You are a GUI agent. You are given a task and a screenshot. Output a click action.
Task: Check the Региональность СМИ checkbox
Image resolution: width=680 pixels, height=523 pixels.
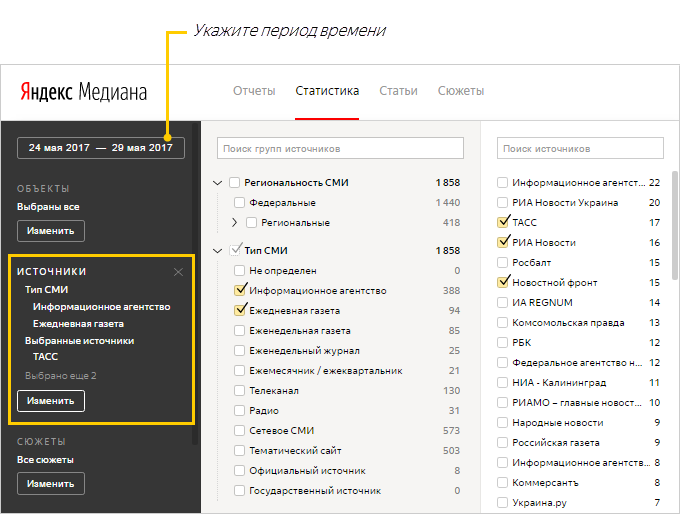tap(234, 183)
